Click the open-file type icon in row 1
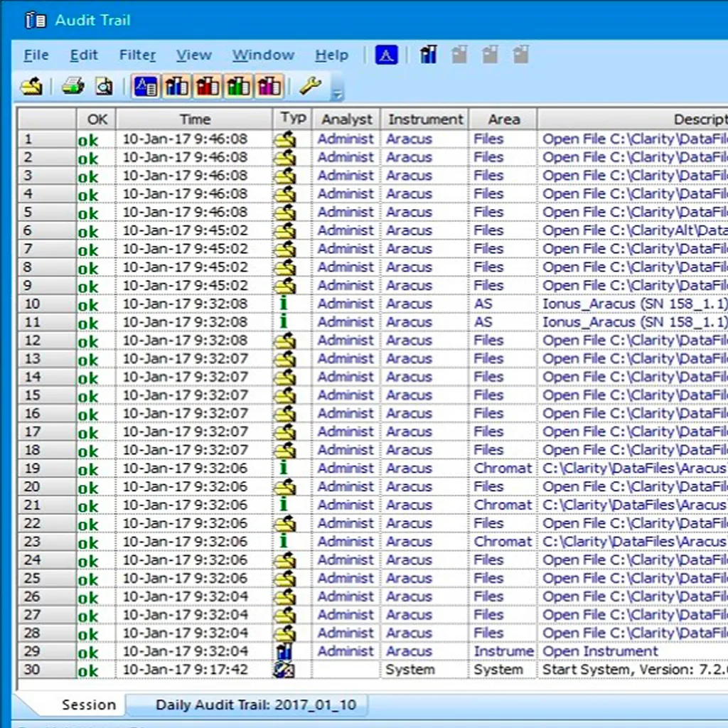This screenshot has height=728, width=728. (x=284, y=139)
